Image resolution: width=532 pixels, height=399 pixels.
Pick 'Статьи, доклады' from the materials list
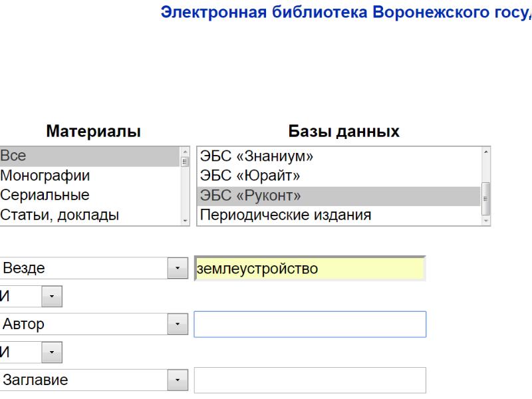point(86,215)
